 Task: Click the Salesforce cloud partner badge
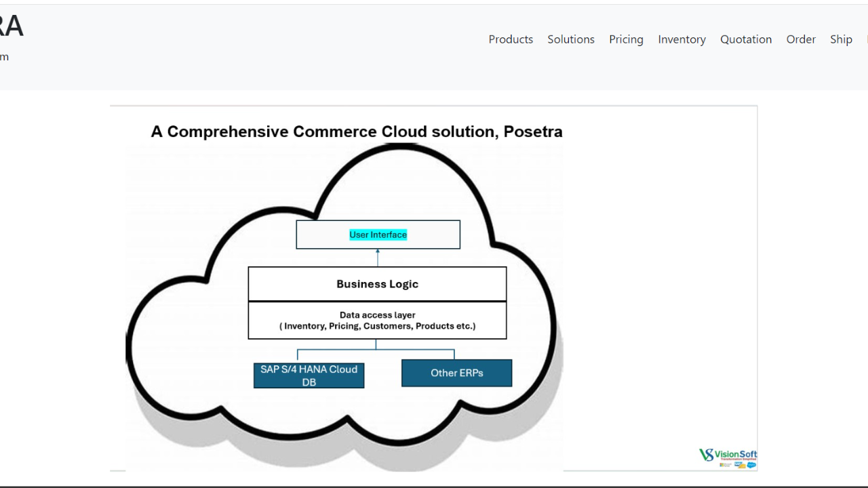(x=751, y=465)
